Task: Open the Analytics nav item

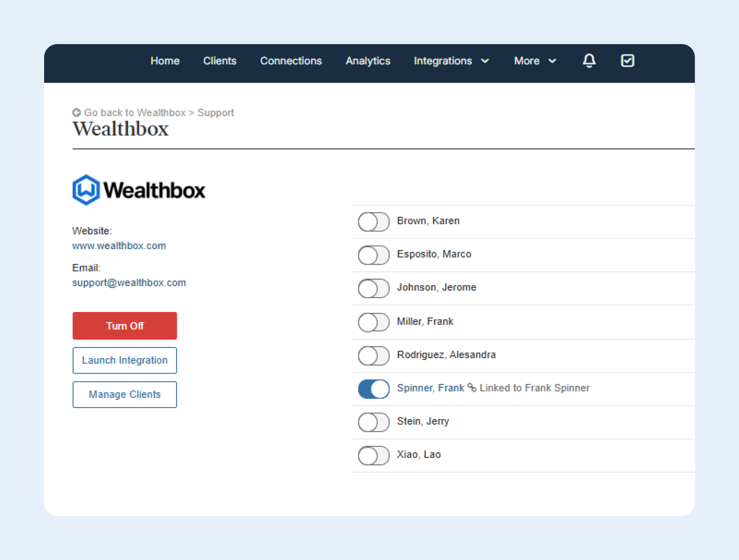Action: click(x=368, y=61)
